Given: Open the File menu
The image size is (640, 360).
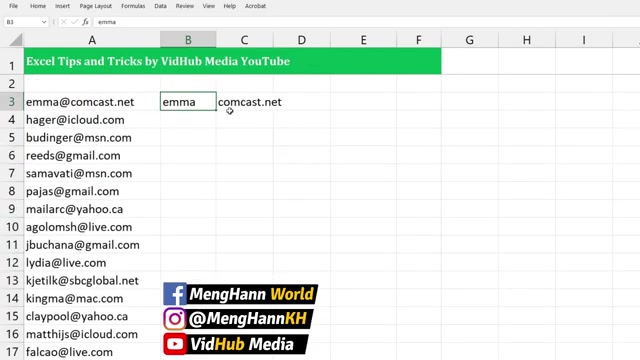Looking at the screenshot, I should 13,6.
